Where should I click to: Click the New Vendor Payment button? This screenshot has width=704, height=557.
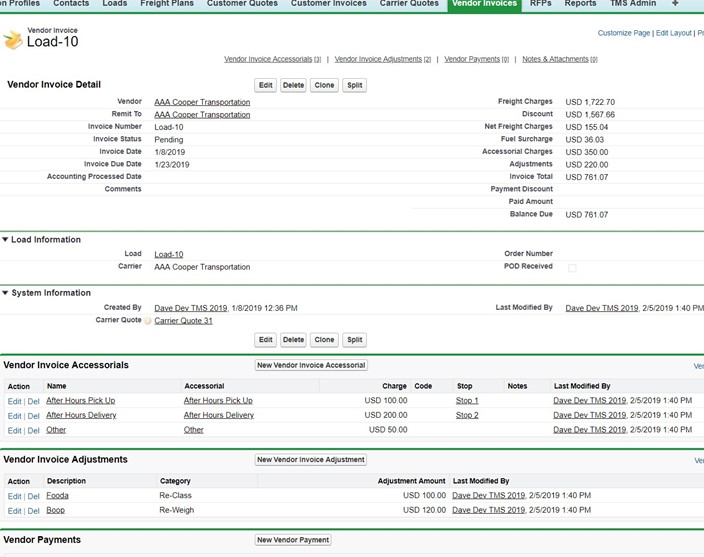coord(293,540)
